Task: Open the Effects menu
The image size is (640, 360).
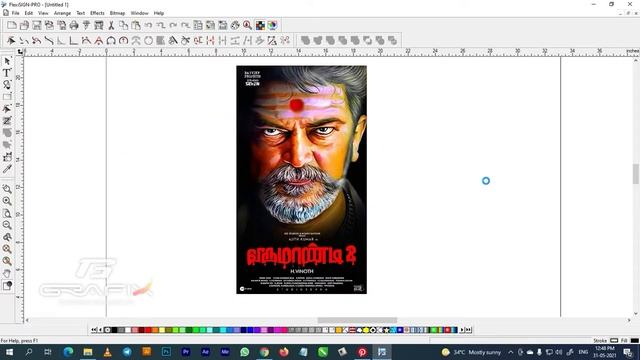Action: 97,13
